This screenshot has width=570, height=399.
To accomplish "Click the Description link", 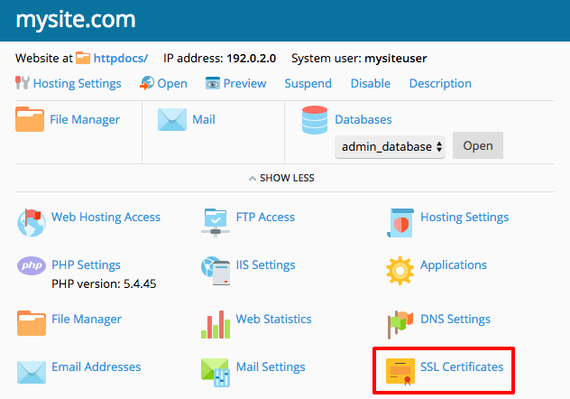I will coord(440,84).
